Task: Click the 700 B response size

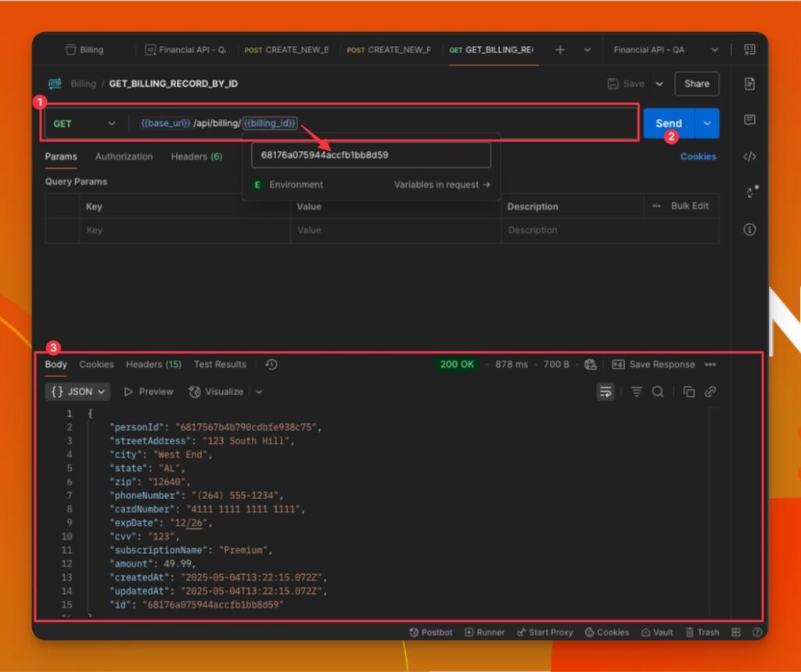Action: coord(556,365)
